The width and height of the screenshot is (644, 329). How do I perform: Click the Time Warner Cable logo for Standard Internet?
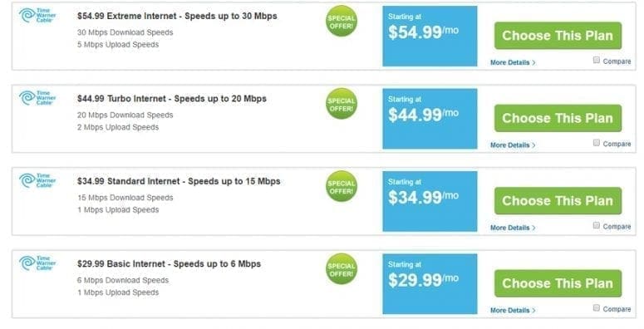37,180
